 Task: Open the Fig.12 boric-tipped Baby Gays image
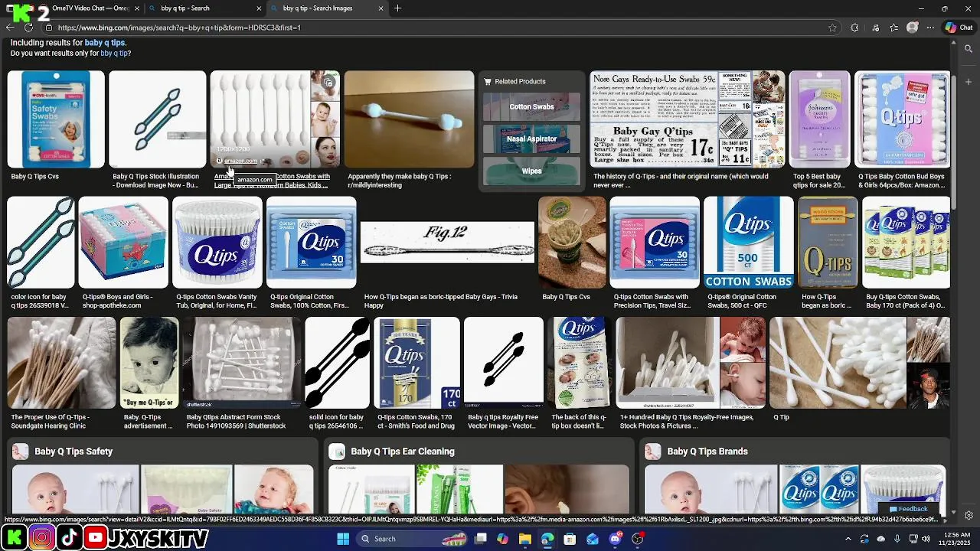(447, 243)
